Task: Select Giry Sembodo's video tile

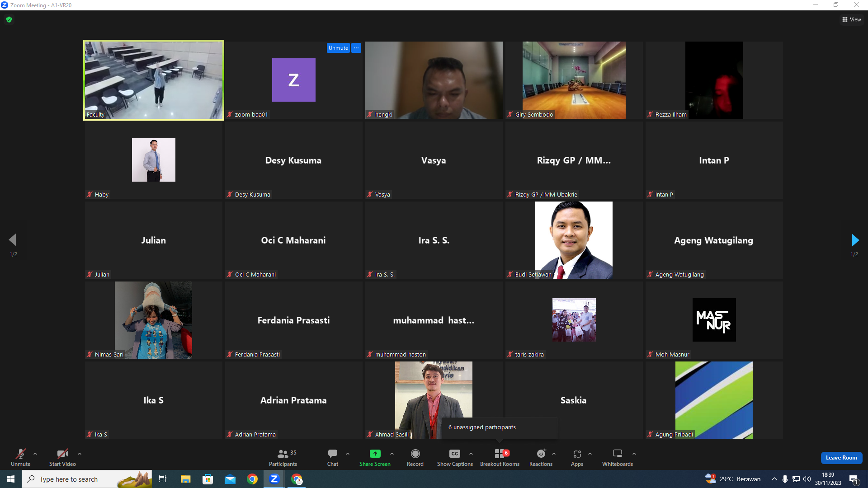Action: point(574,80)
